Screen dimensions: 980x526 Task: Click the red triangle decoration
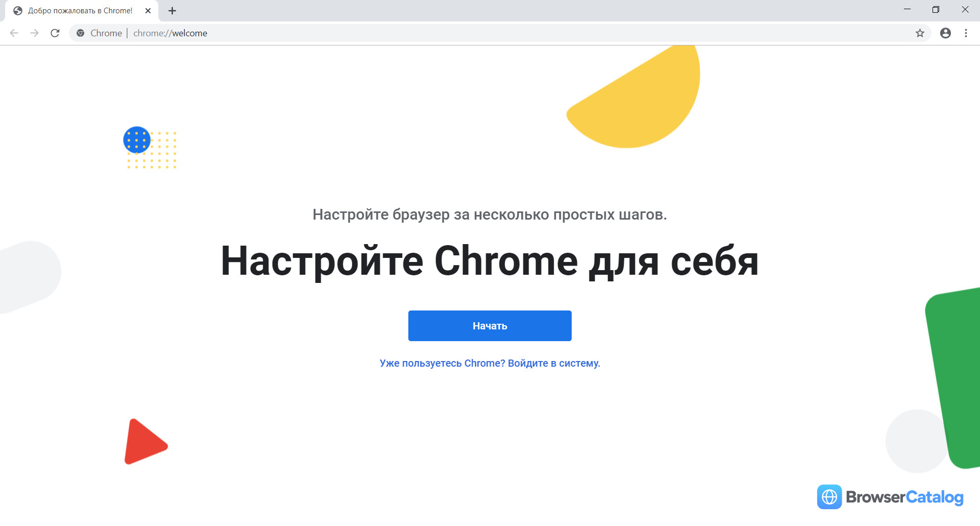(144, 442)
